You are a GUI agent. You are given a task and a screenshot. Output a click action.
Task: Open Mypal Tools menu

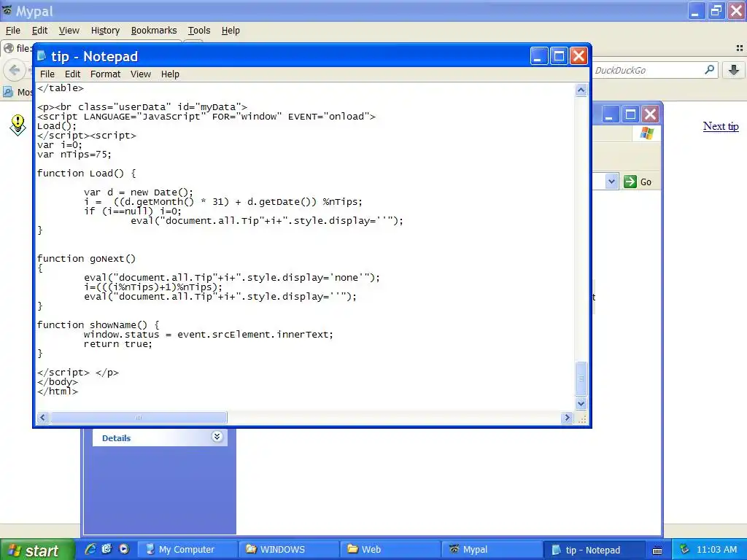click(198, 31)
